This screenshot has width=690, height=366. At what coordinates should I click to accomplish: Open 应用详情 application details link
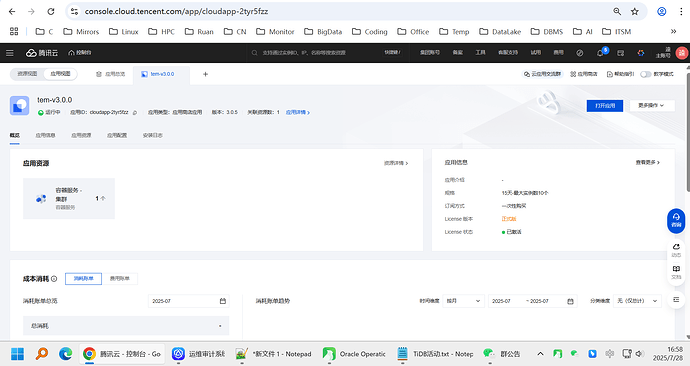click(x=298, y=112)
